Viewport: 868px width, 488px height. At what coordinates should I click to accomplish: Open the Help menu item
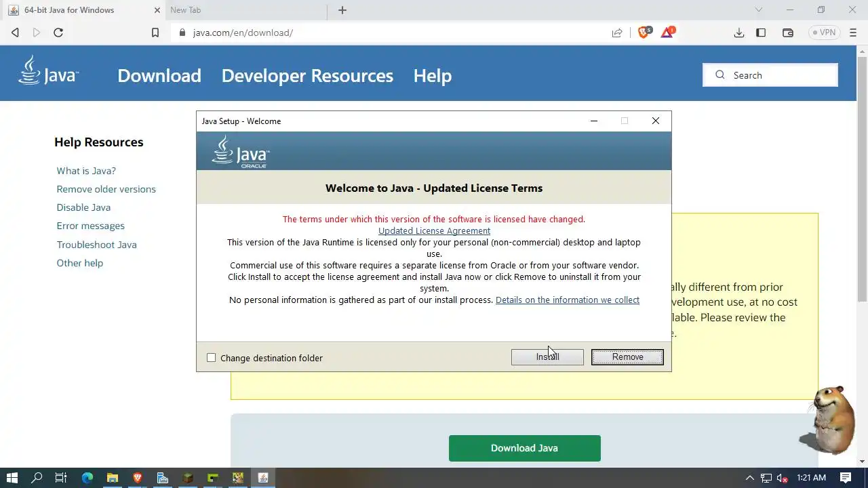433,75
